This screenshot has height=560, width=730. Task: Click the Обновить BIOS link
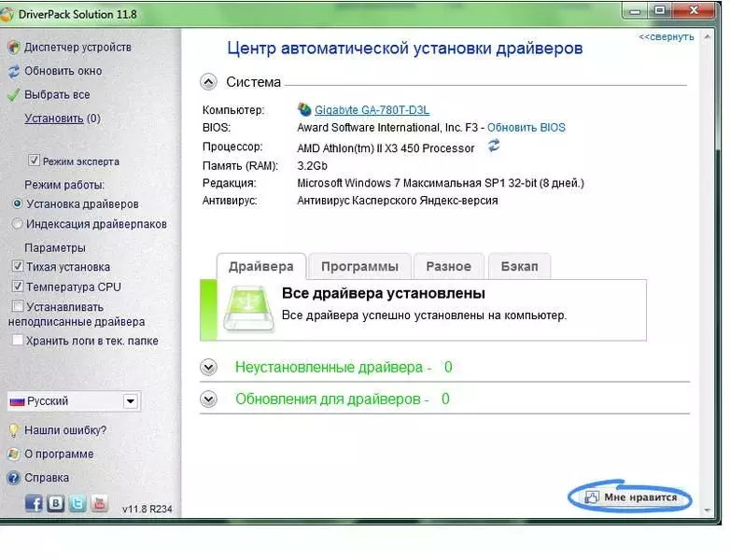(526, 128)
